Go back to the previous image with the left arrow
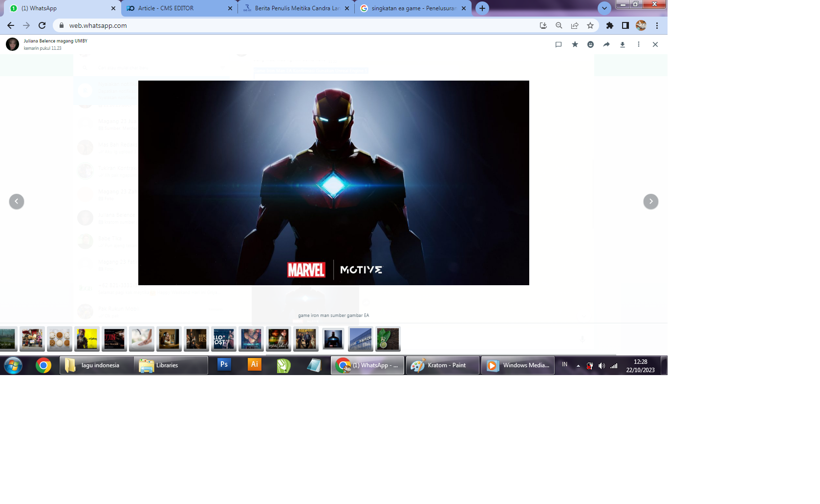Viewport: 820px width, 504px height. (17, 201)
